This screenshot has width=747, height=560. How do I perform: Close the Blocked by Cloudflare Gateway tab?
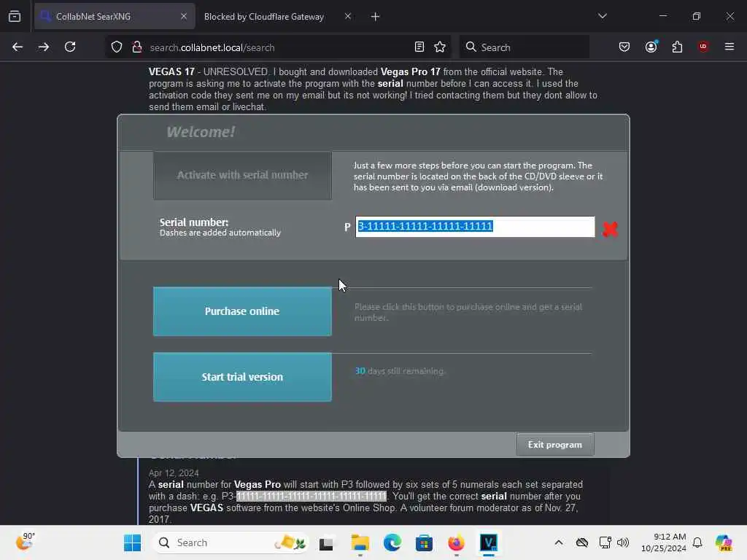coord(348,17)
